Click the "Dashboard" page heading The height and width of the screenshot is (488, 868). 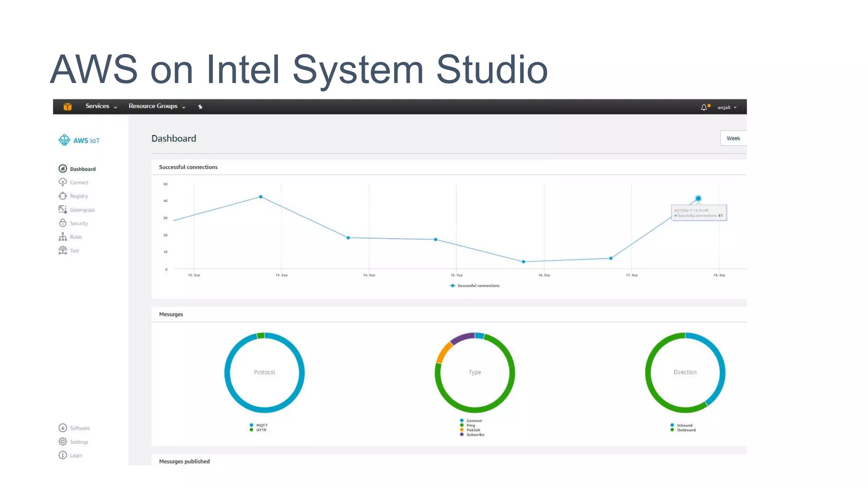[174, 139]
